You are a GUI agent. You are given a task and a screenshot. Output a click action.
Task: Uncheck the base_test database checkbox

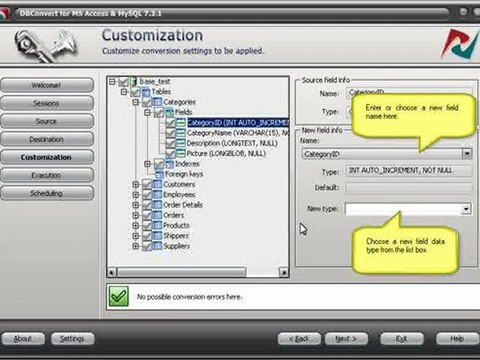click(x=123, y=82)
